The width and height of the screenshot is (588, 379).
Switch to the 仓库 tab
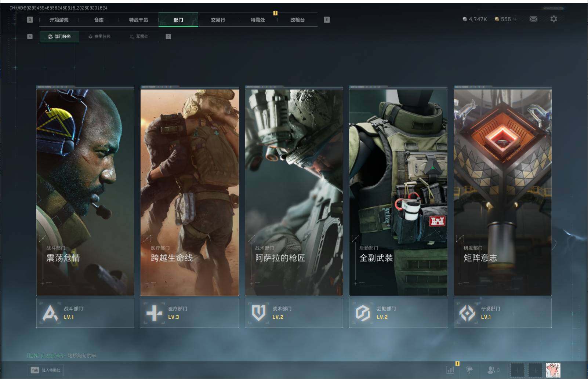tap(99, 20)
